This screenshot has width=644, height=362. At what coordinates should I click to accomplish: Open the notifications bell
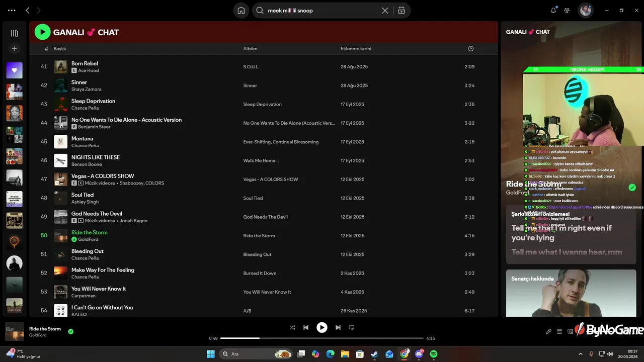click(x=553, y=10)
